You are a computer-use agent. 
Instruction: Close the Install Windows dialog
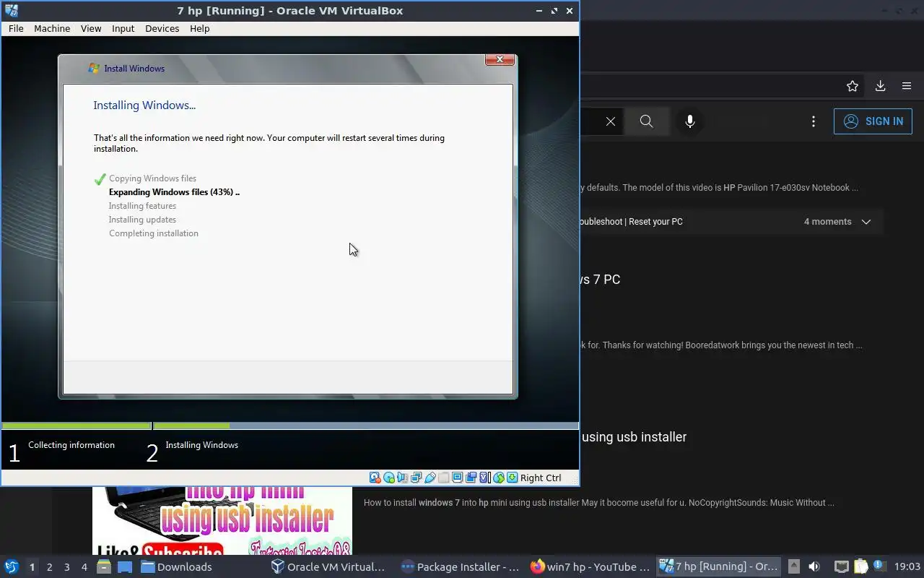(x=500, y=60)
